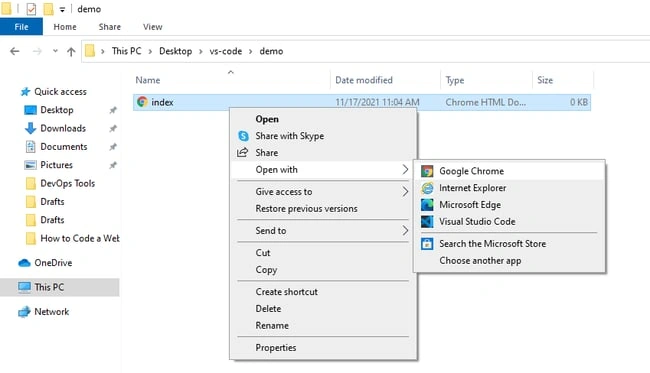650x373 pixels.
Task: Click Choose another app
Action: coord(509,261)
